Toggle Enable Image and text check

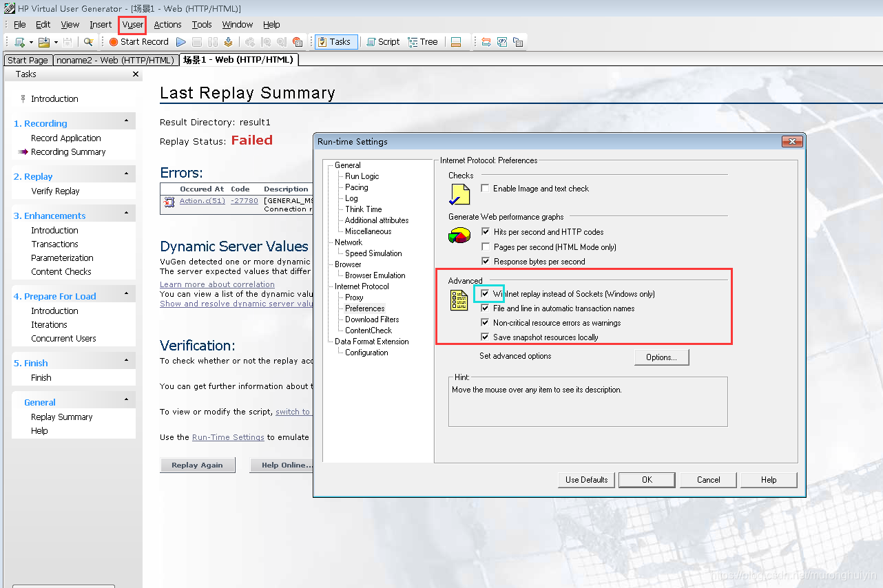tap(486, 188)
